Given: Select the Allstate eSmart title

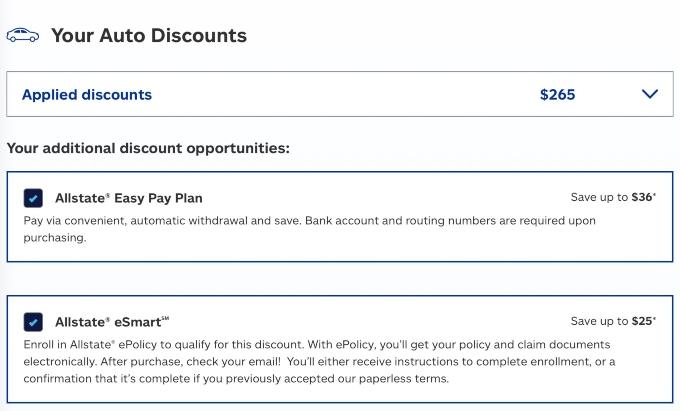Looking at the screenshot, I should point(111,322).
